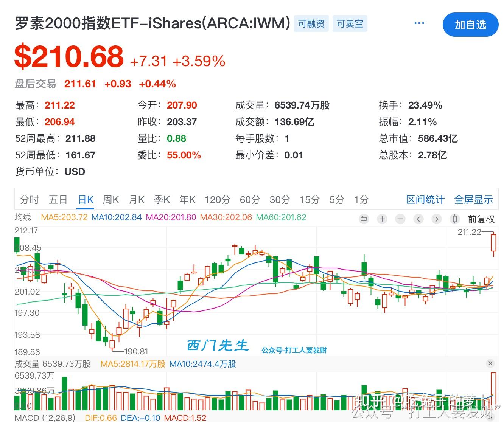
Task: Select the 年K chart tab
Action: point(187,199)
